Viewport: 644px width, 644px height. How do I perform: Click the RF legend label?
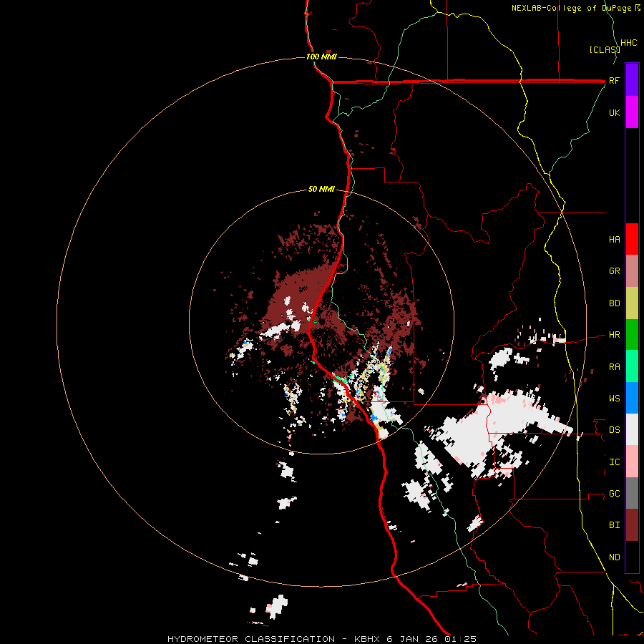point(614,81)
